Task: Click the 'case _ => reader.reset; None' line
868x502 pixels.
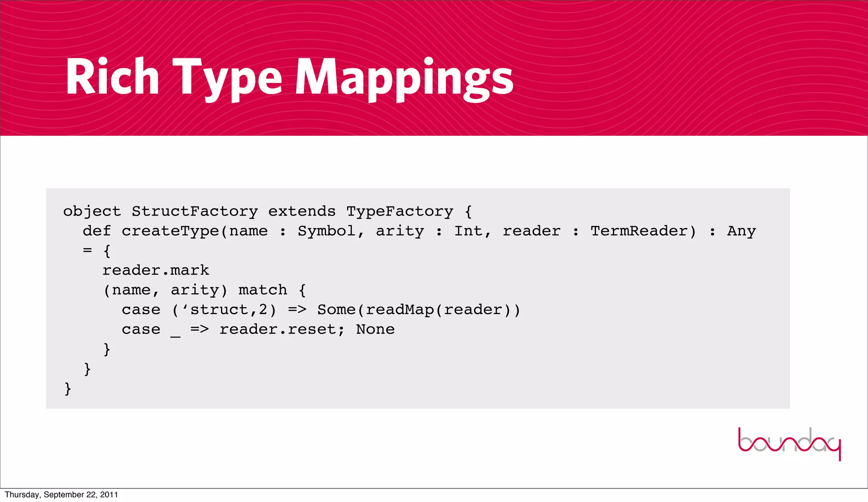Action: pos(258,329)
